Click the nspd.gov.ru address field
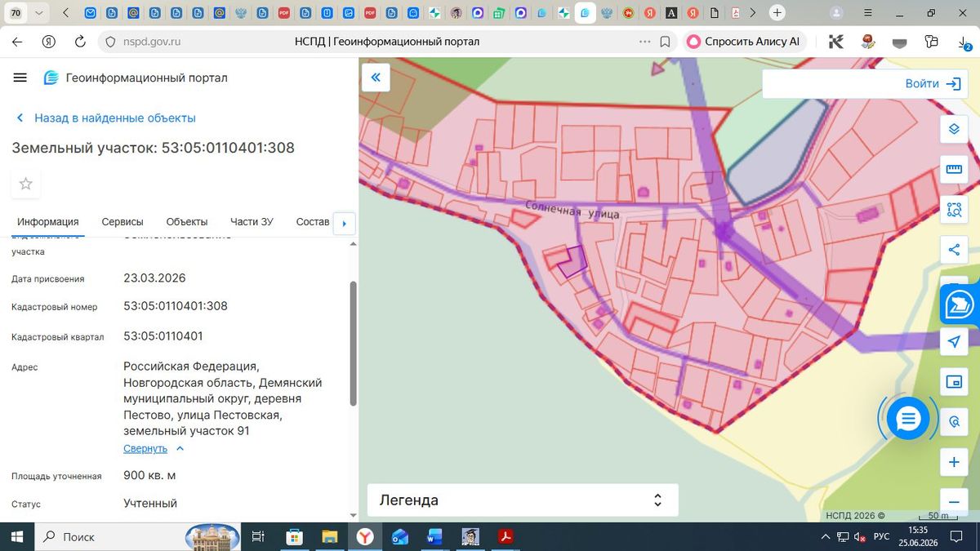980x551 pixels. tap(151, 42)
